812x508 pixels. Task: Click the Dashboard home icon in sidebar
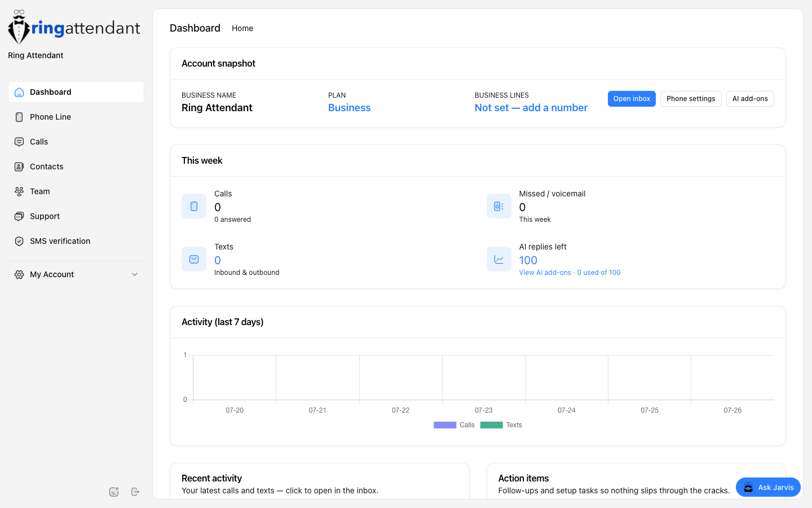click(19, 92)
